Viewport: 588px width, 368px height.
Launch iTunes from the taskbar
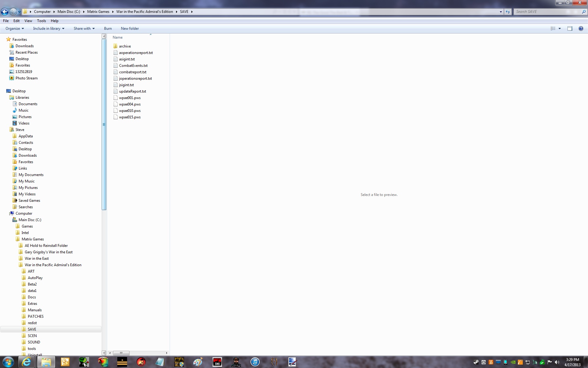tap(255, 362)
